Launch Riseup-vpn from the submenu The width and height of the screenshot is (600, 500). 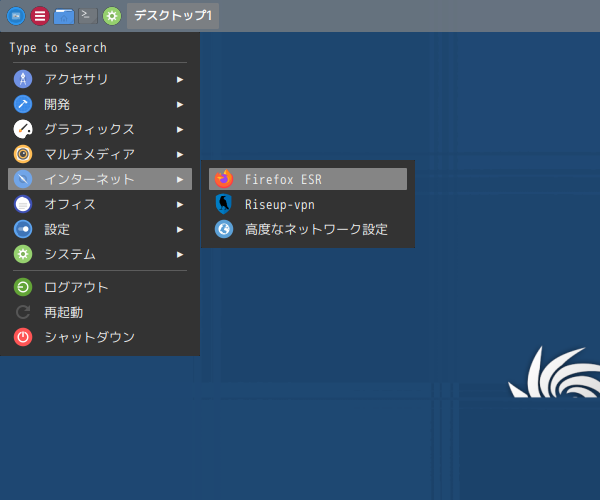click(x=308, y=204)
